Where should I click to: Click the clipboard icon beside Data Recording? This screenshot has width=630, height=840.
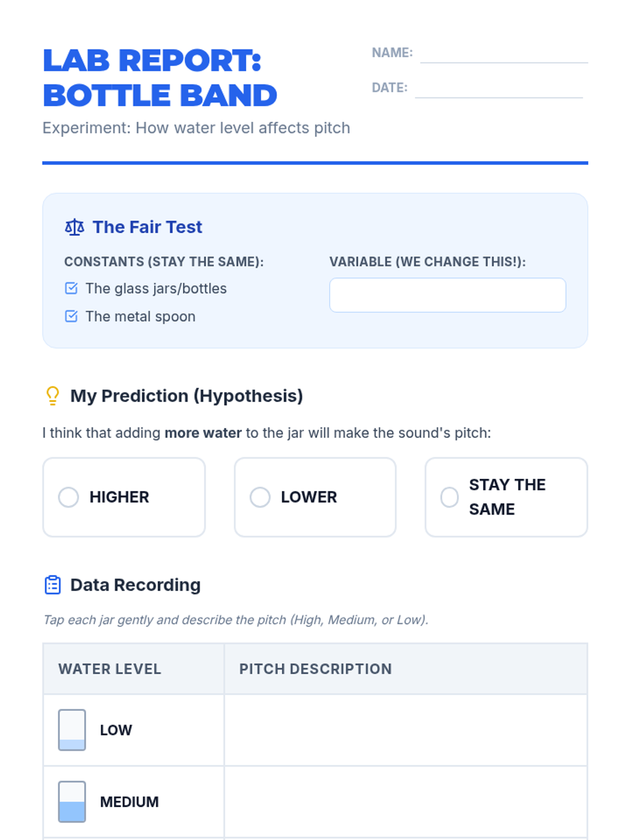pos(52,585)
